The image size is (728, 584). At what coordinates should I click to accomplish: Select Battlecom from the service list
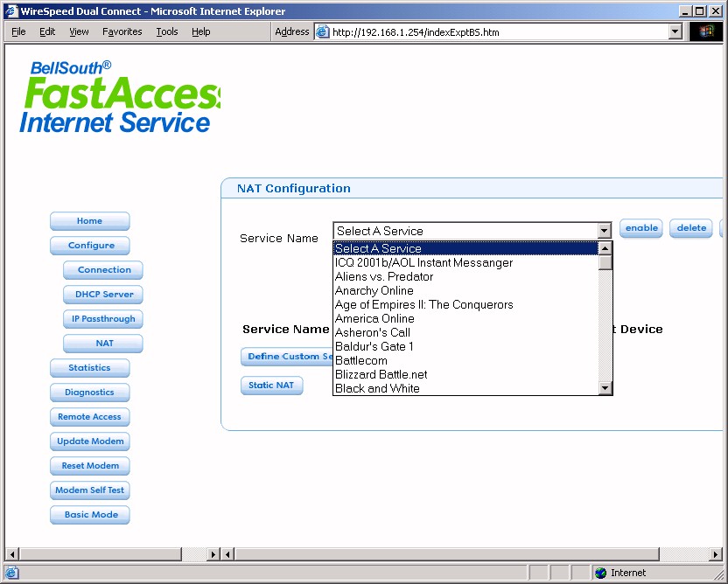point(465,360)
